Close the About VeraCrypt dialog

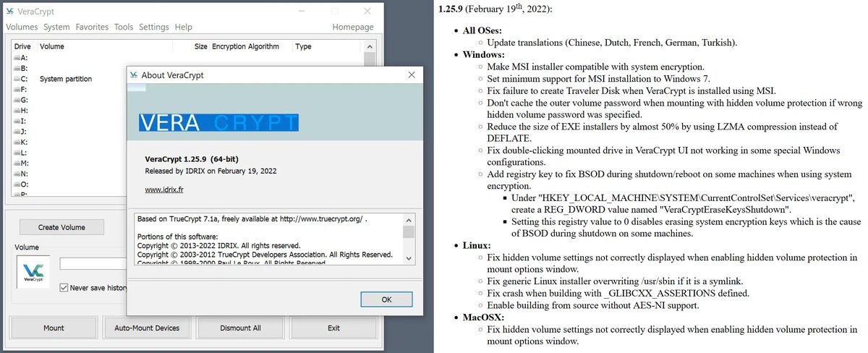412,75
